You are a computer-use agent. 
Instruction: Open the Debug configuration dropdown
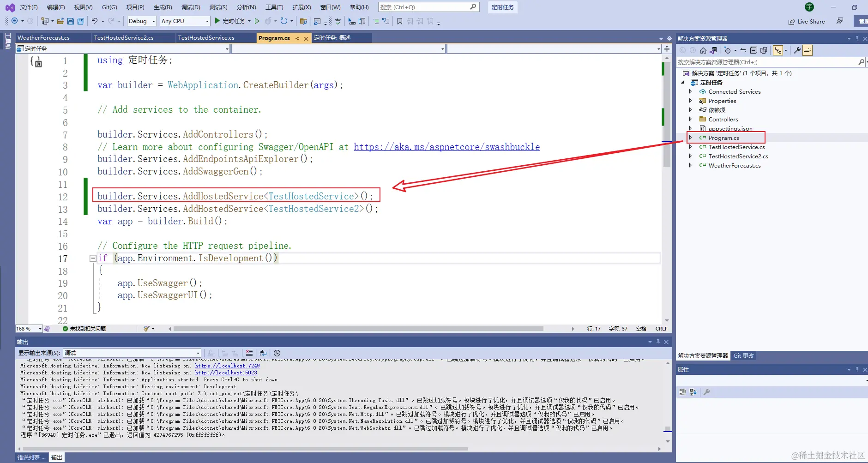point(142,21)
